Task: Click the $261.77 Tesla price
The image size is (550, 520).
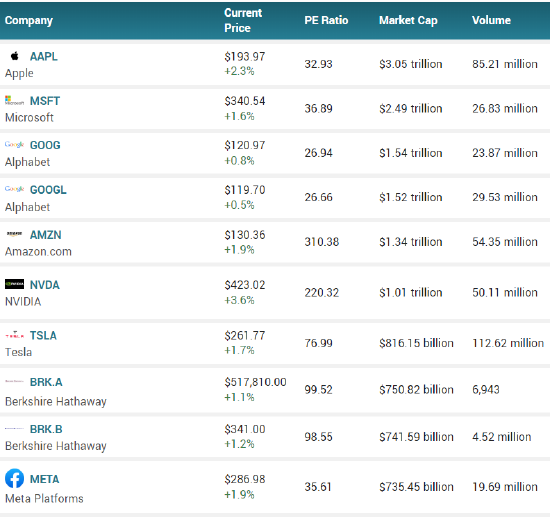Action: [245, 336]
